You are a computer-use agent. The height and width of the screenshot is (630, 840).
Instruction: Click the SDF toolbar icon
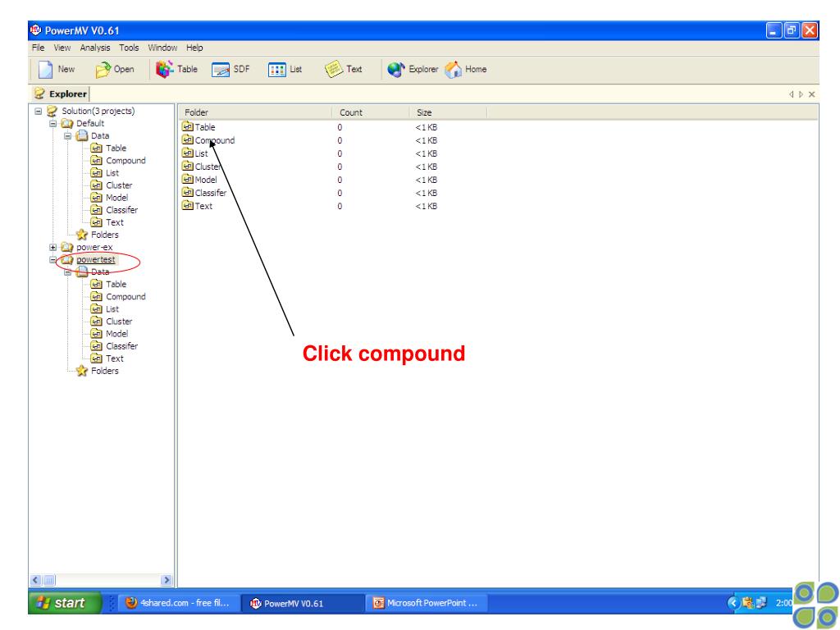pos(220,70)
